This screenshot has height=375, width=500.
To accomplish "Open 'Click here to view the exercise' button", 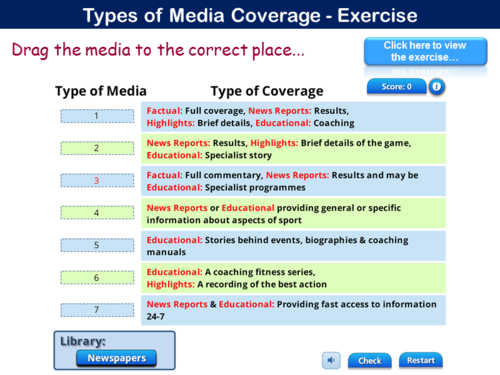I will coord(425,51).
